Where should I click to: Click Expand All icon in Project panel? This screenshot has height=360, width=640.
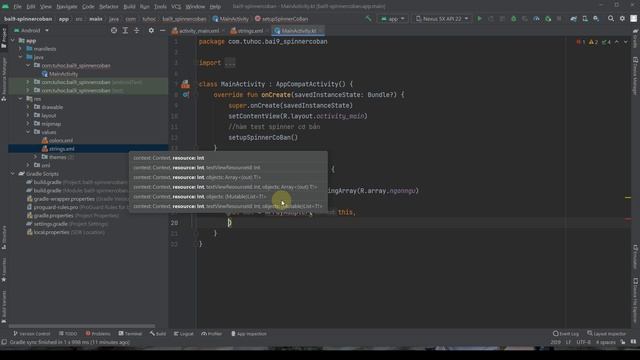125,31
